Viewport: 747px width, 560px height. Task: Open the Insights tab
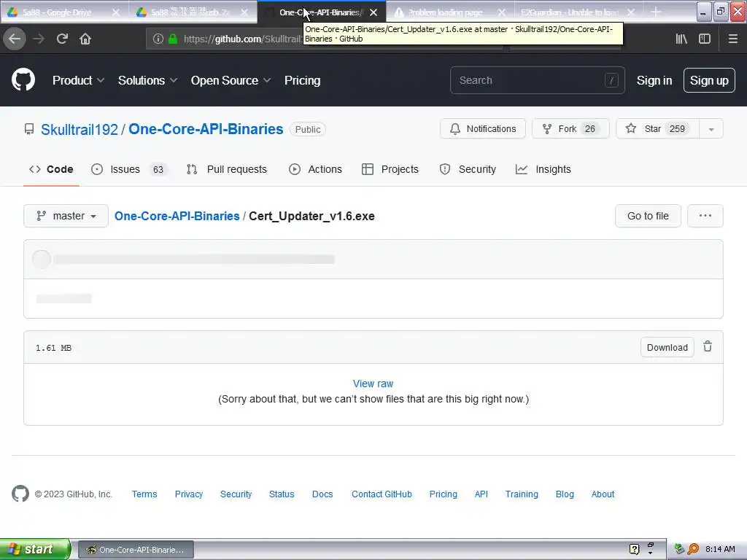pyautogui.click(x=543, y=169)
